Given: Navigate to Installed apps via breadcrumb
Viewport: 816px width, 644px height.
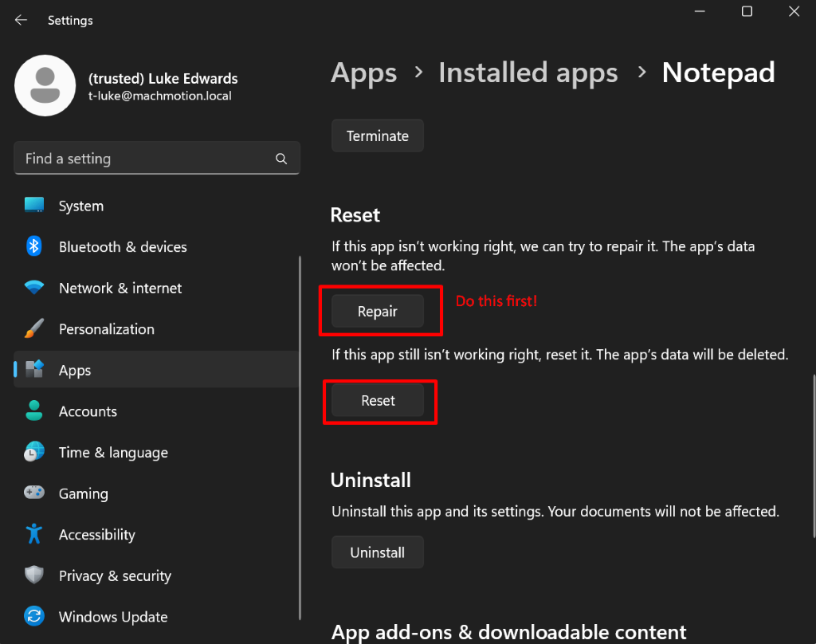Looking at the screenshot, I should click(x=528, y=73).
